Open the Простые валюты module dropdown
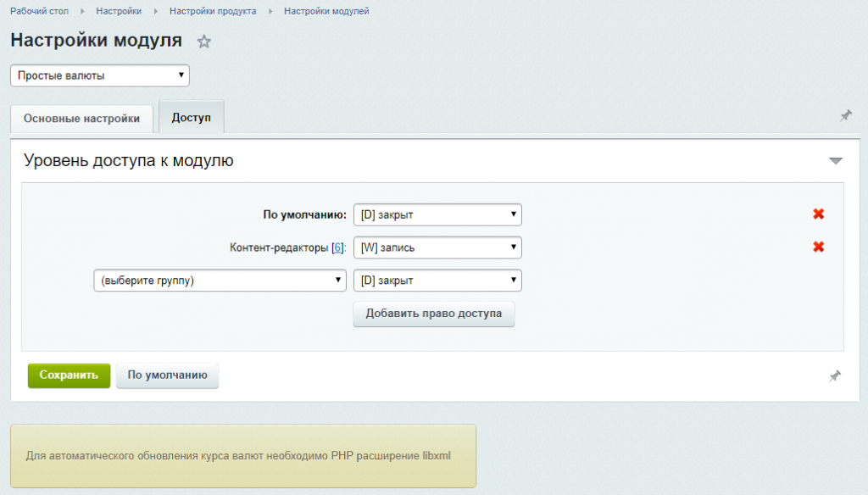Image resolution: width=868 pixels, height=495 pixels. coord(100,75)
